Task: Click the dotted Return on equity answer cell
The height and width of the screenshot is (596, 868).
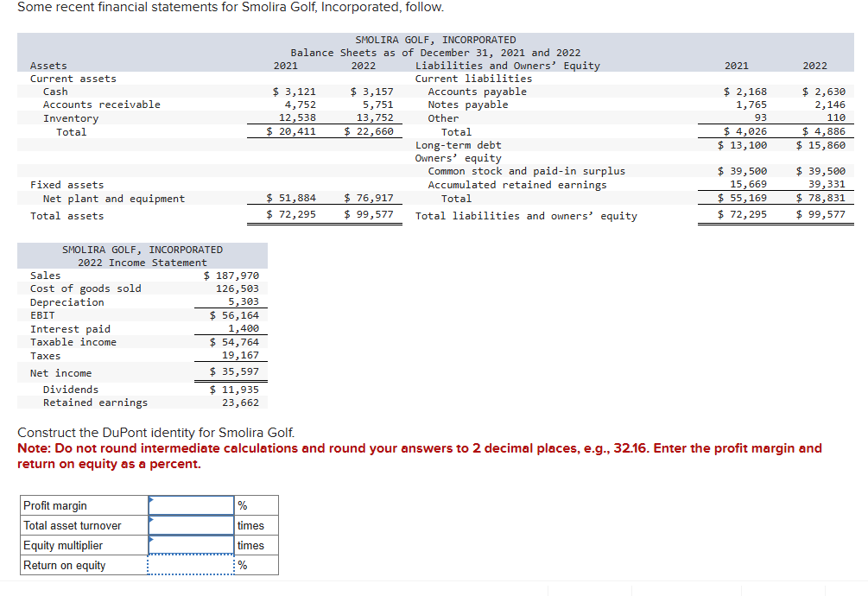Action: pyautogui.click(x=188, y=565)
